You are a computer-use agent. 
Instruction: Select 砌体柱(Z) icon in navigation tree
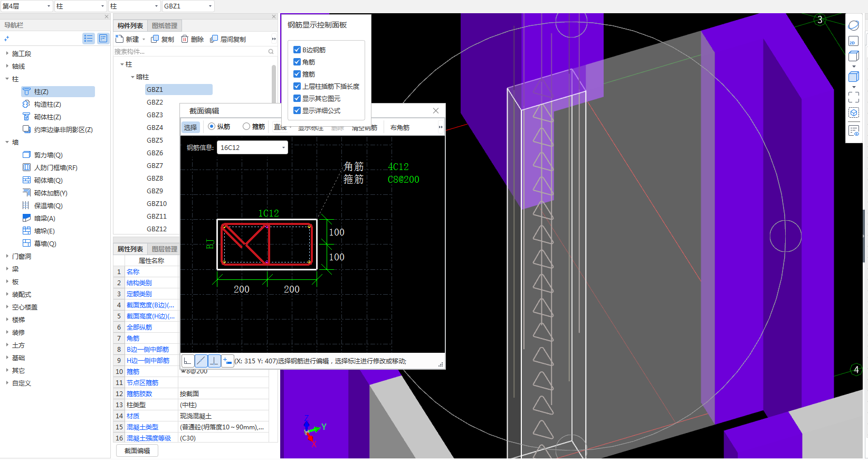coord(26,117)
